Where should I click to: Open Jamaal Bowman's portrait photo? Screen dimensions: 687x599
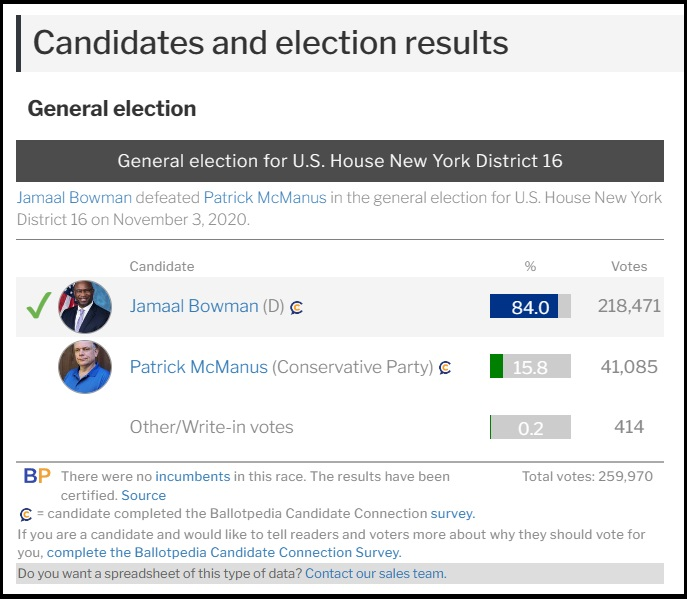click(85, 307)
